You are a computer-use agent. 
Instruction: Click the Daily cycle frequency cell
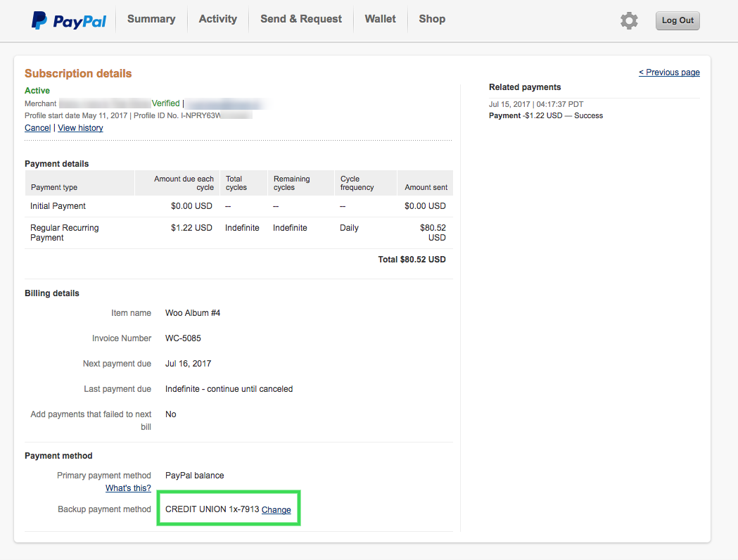point(349,228)
